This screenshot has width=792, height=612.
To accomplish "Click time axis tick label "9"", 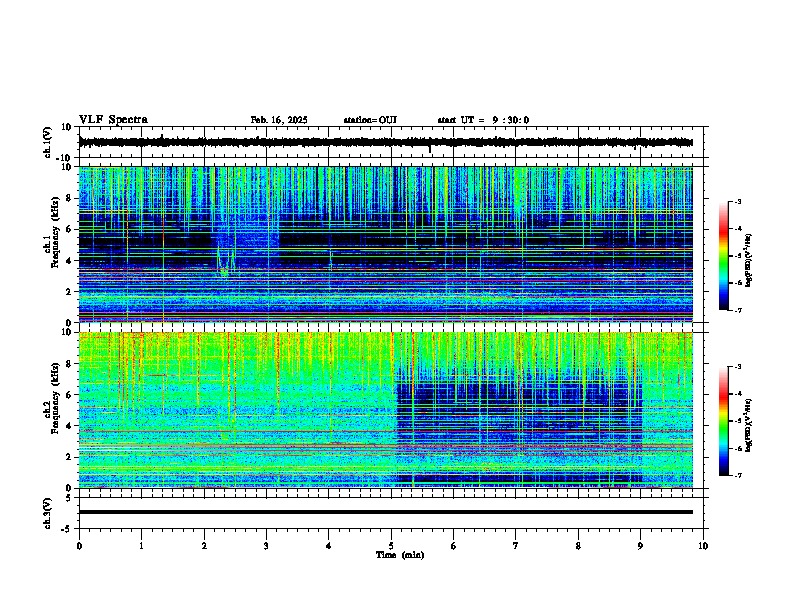I will pos(640,546).
